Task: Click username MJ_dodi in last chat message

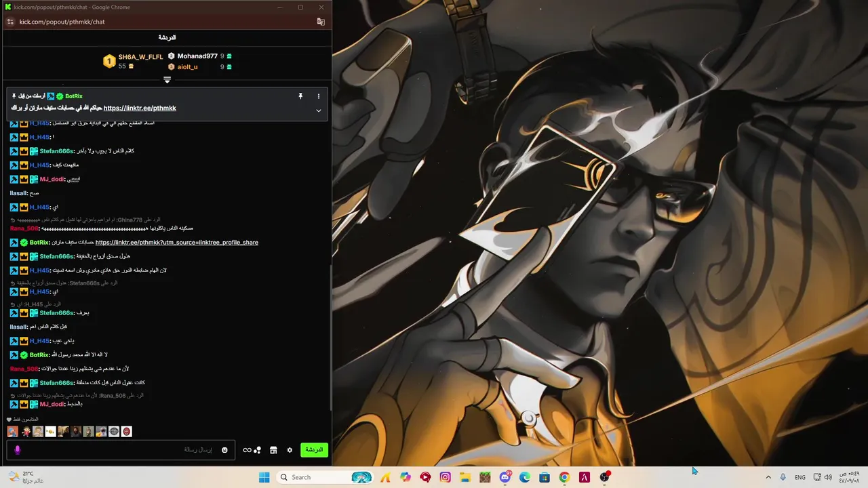Action: [52, 404]
